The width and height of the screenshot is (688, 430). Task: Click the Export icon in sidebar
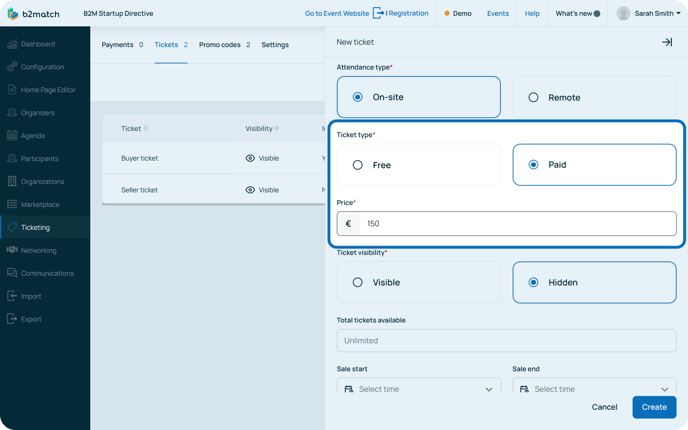point(12,319)
